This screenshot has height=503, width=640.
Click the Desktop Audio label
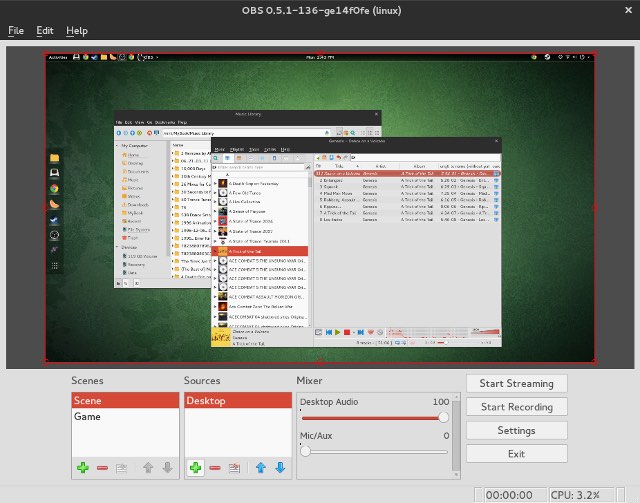pos(329,402)
